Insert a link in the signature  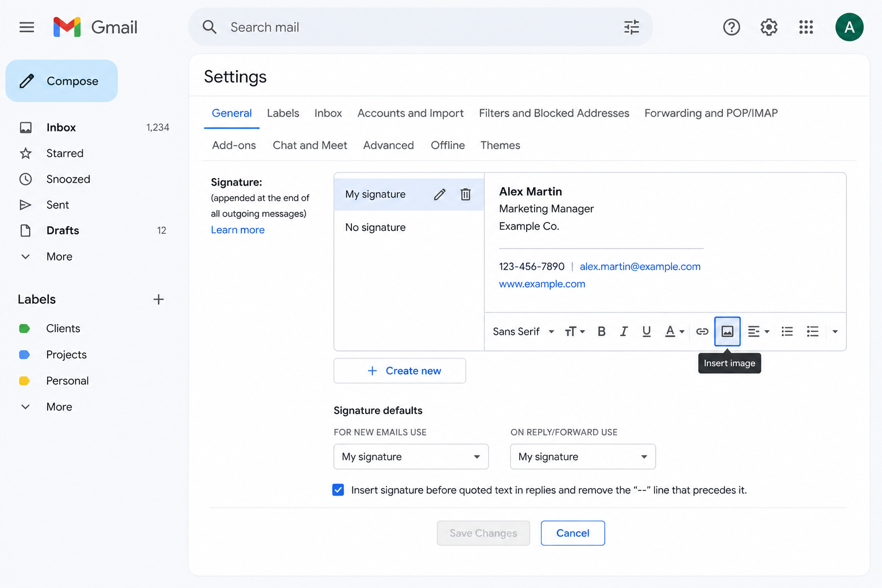(702, 331)
